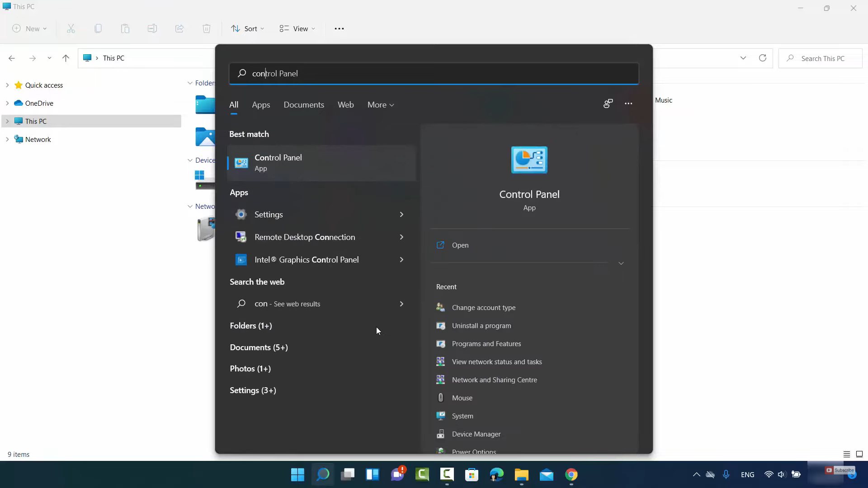
Task: Expand Quick access tree node
Action: click(x=7, y=85)
